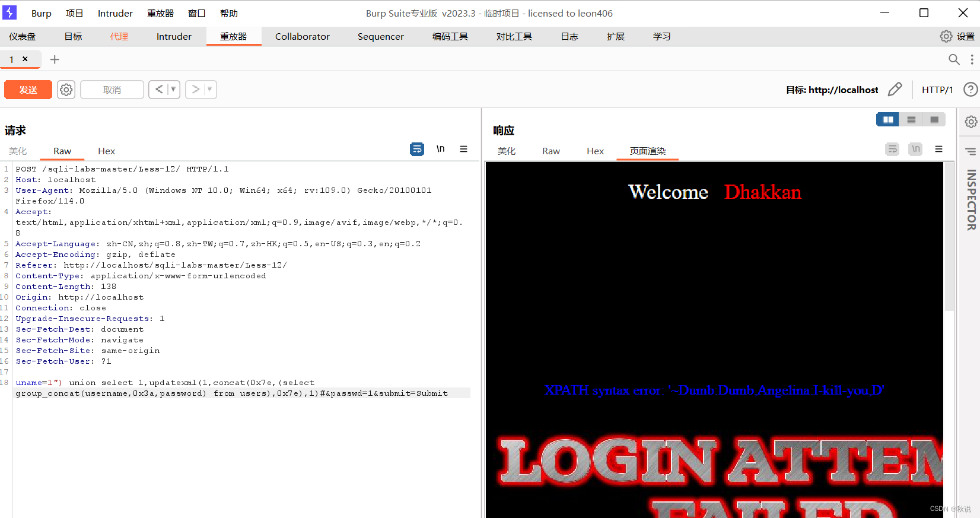Switch to the 对比工具 tab
Screen dimensions: 980x518
(514, 36)
